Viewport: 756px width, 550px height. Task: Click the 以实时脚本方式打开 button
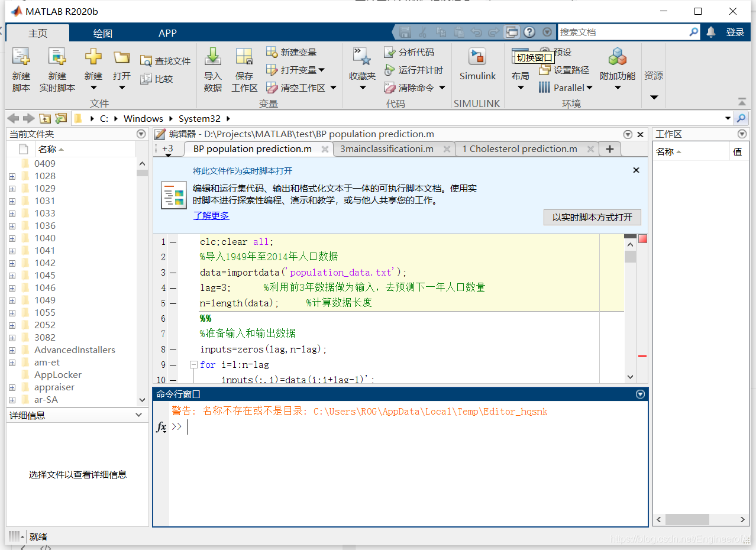[592, 217]
